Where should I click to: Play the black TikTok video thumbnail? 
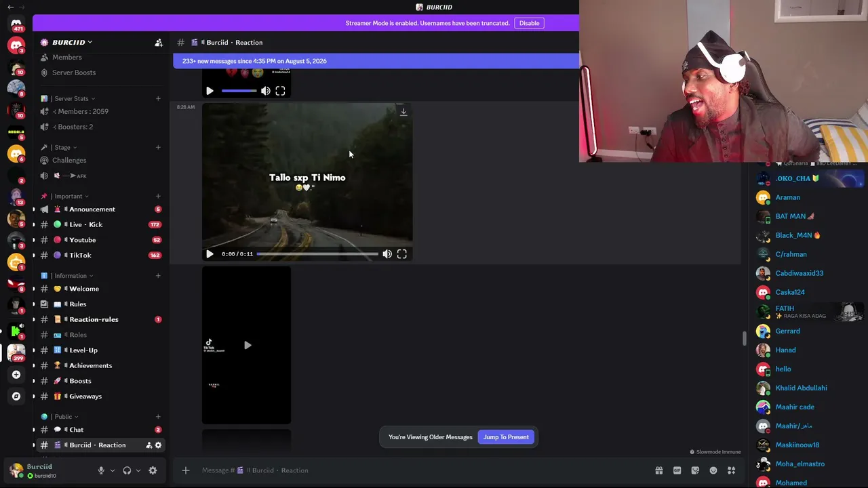pyautogui.click(x=247, y=346)
